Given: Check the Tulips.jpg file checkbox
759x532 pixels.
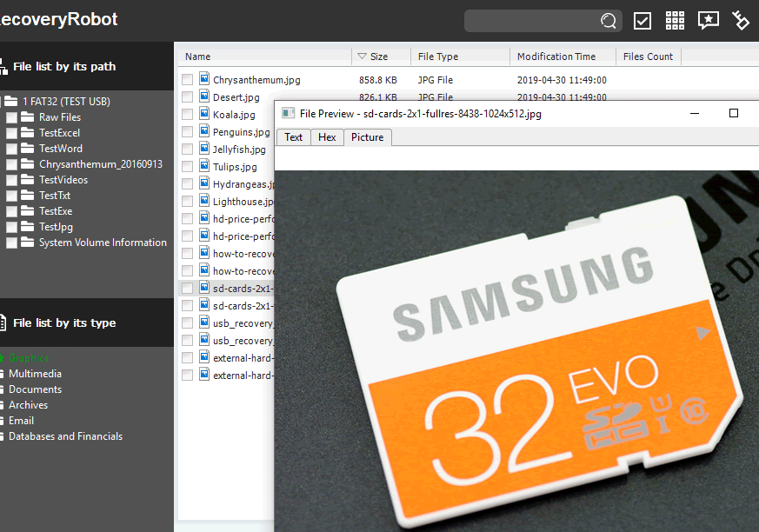Looking at the screenshot, I should (187, 167).
